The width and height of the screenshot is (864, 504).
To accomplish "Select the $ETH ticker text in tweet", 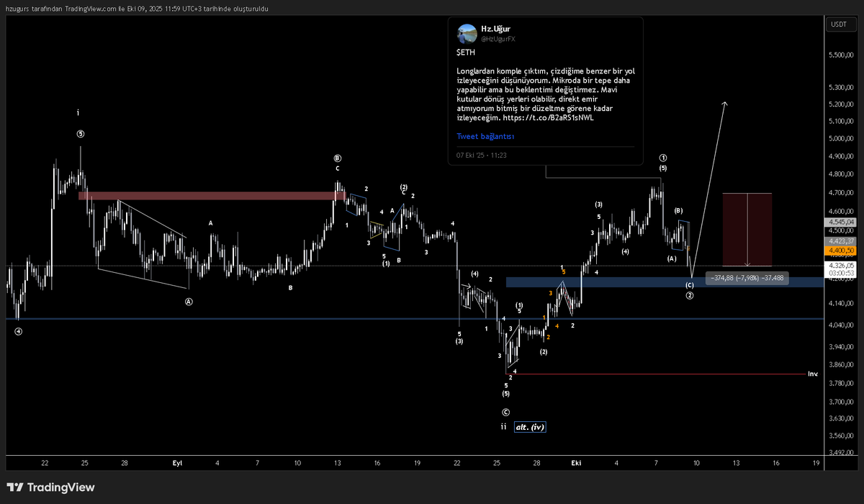I will [465, 53].
